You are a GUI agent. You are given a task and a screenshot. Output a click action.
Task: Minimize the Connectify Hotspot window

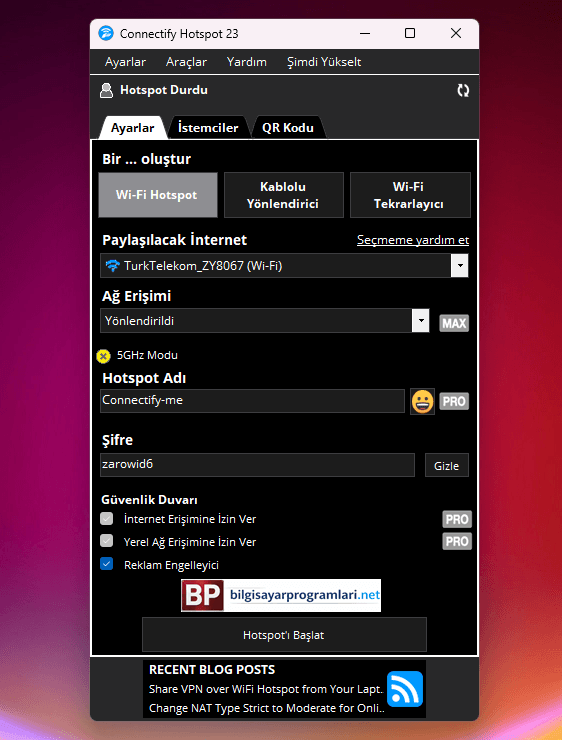[x=365, y=34]
